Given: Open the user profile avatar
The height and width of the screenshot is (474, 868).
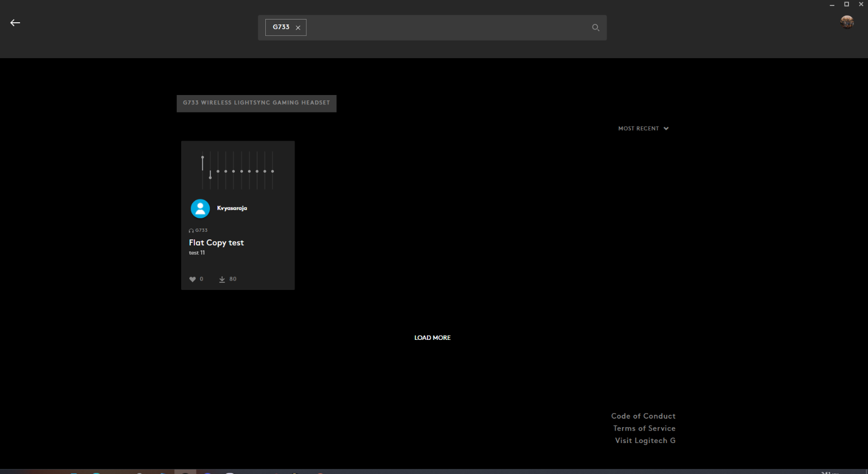Looking at the screenshot, I should click(847, 22).
